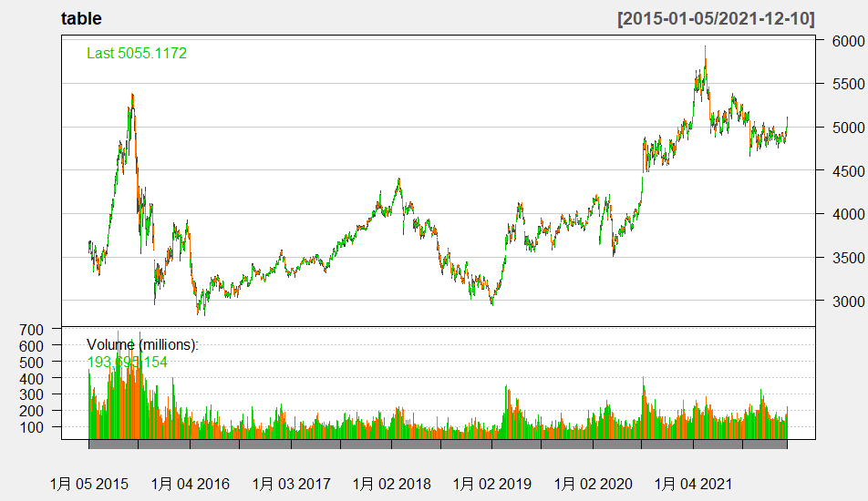This screenshot has width=868, height=501.
Task: Click the 100 volume axis label
Action: 32,427
